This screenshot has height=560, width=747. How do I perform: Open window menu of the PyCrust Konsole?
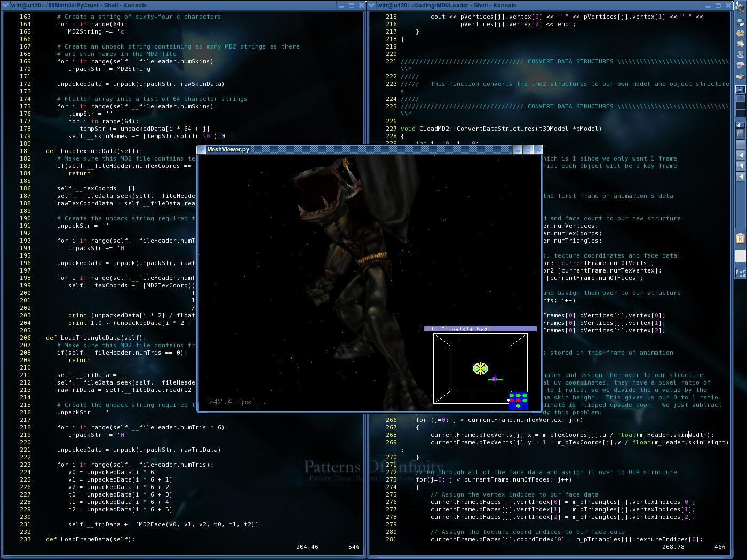point(6,5)
